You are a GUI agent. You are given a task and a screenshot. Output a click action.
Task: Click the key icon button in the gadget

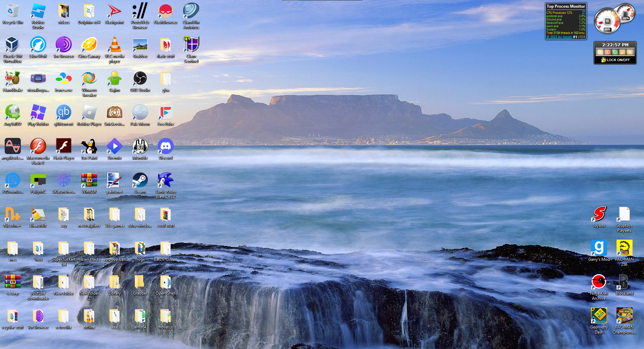coord(622,52)
